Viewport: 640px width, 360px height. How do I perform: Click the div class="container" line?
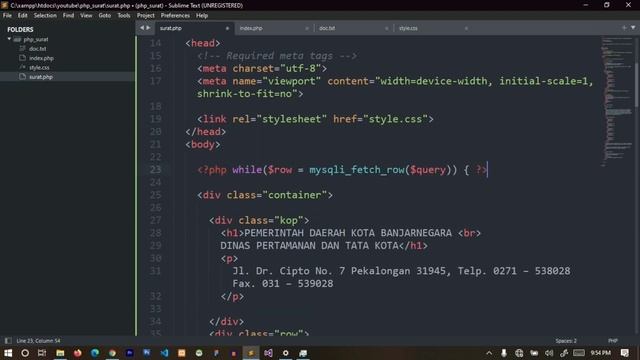pos(265,195)
